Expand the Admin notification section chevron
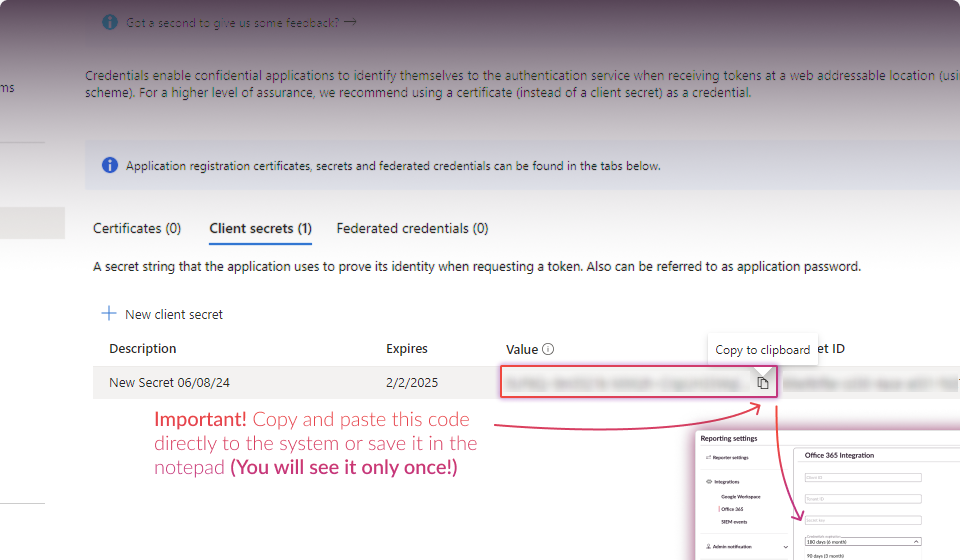The width and height of the screenshot is (960, 560). (785, 547)
